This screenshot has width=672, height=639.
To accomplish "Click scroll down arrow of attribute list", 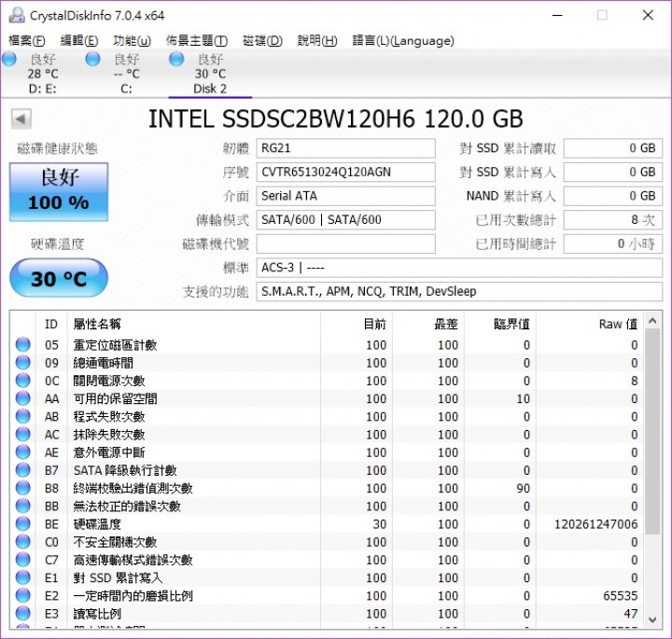I will [652, 619].
